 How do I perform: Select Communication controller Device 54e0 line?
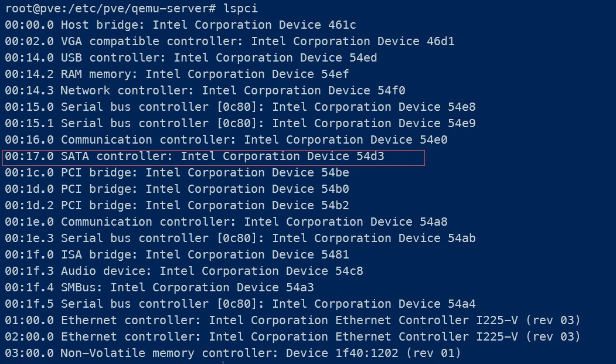(x=226, y=140)
